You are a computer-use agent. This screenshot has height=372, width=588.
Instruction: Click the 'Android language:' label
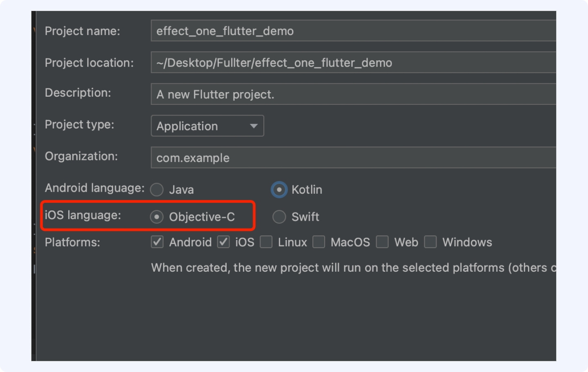click(95, 188)
